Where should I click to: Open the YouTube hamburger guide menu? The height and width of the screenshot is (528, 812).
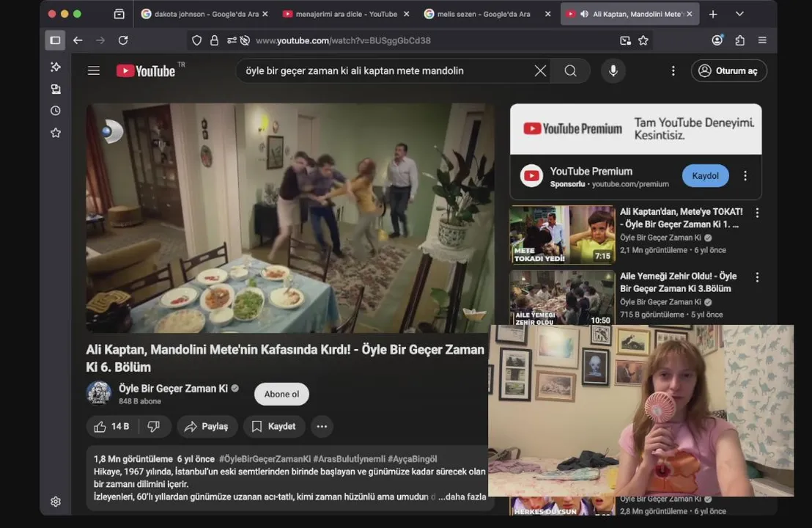tap(94, 70)
